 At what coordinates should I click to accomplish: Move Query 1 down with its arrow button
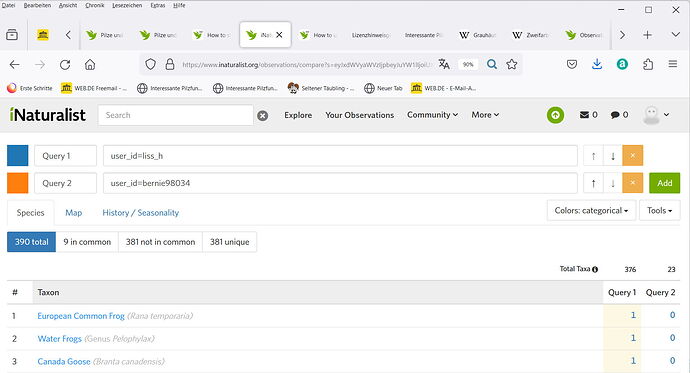point(613,156)
